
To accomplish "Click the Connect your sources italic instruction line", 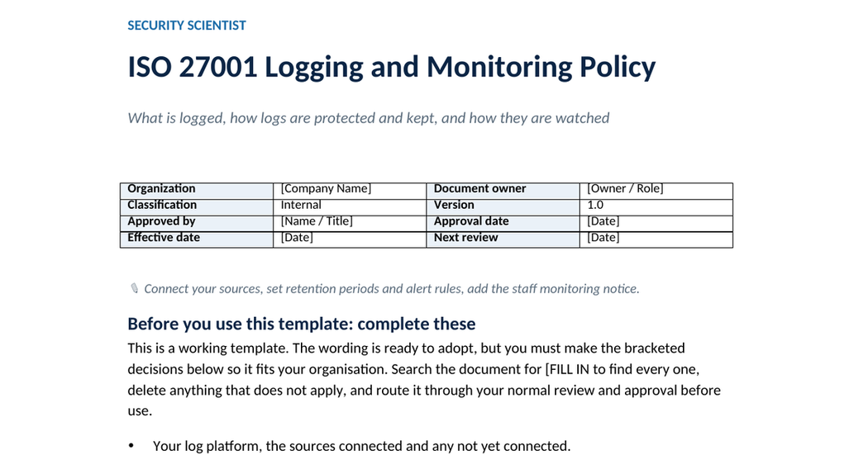I will coord(391,288).
